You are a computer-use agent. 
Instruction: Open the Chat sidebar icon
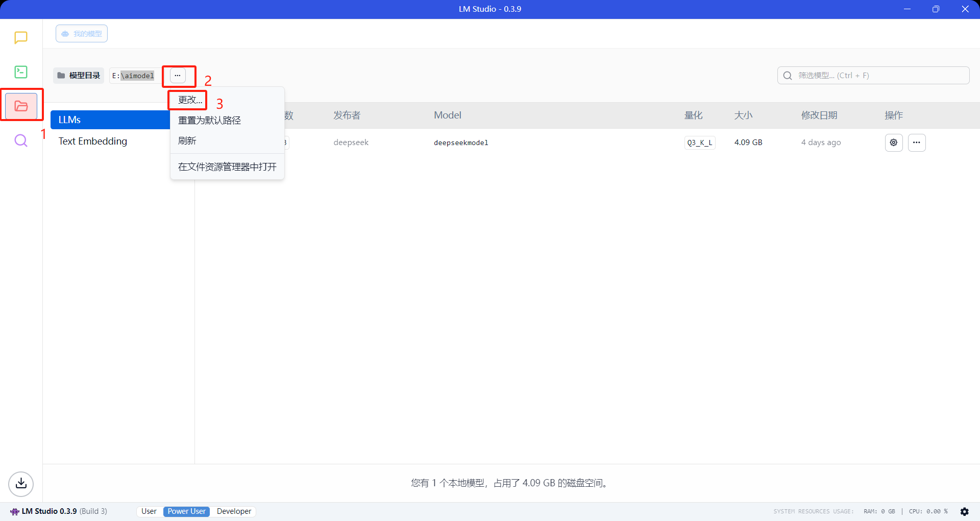pyautogui.click(x=21, y=38)
